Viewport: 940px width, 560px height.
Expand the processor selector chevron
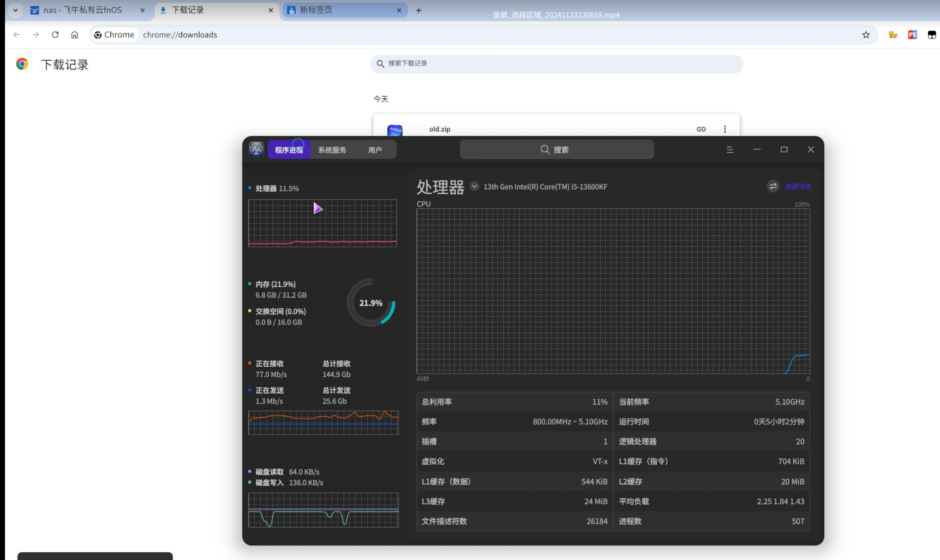point(474,186)
